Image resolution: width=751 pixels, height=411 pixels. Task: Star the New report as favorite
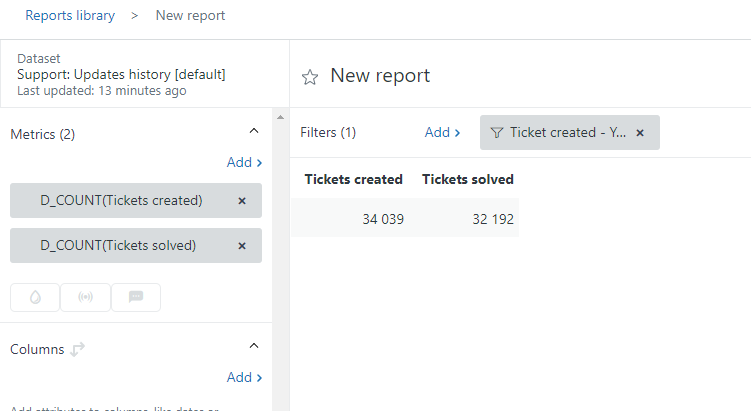[x=310, y=77]
